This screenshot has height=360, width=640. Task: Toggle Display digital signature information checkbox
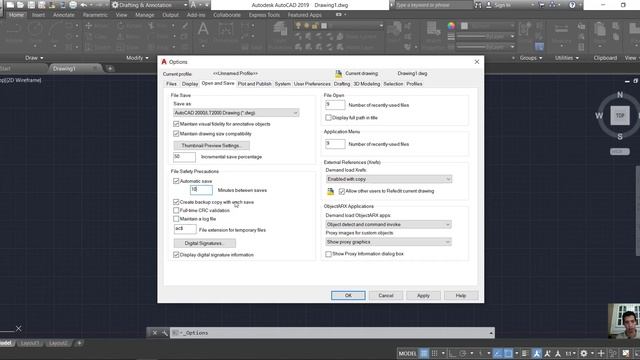pos(176,255)
